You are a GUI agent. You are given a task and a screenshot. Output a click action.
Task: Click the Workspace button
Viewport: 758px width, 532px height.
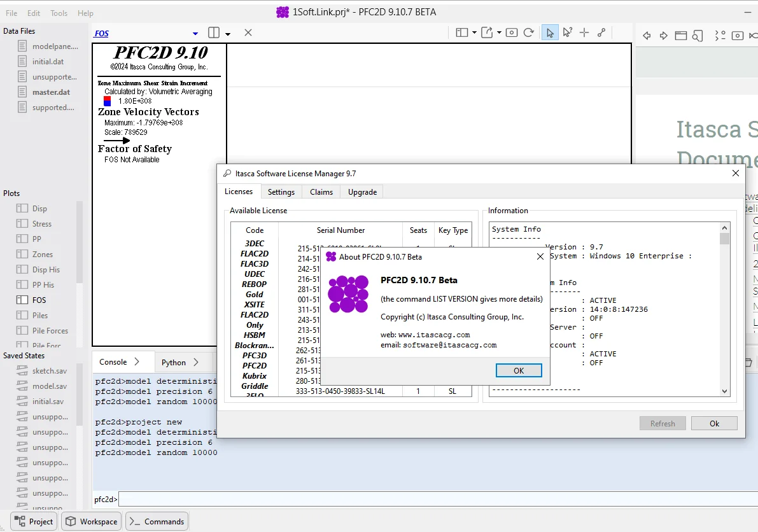click(92, 521)
